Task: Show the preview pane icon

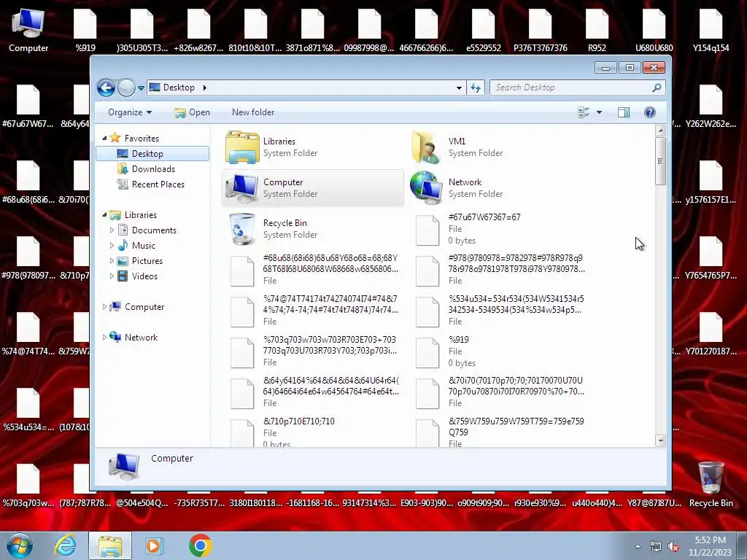Action: click(624, 112)
